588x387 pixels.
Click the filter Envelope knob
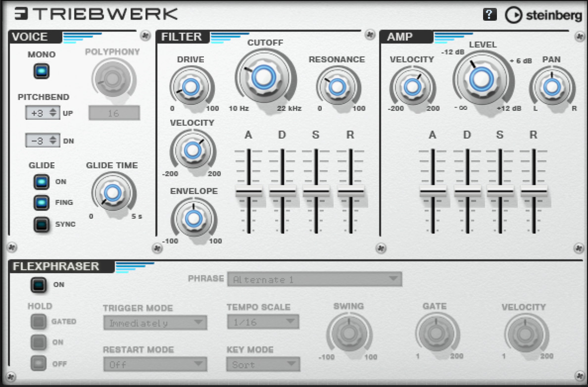coord(194,218)
